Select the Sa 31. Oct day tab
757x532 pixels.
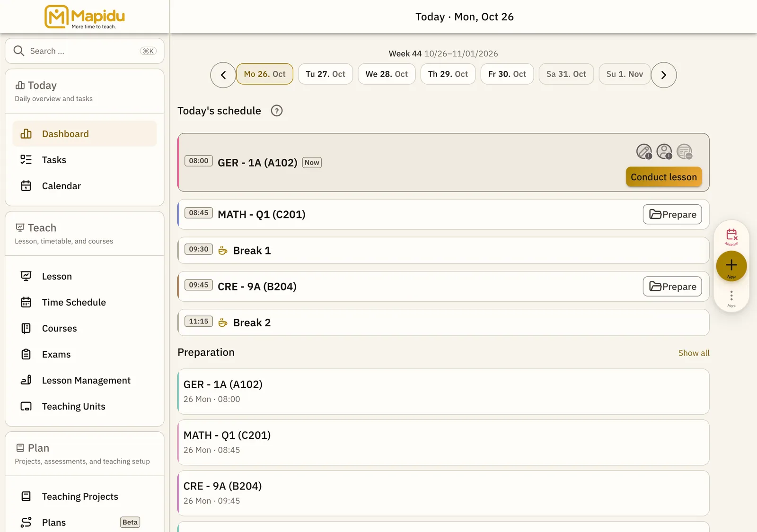[x=566, y=74]
